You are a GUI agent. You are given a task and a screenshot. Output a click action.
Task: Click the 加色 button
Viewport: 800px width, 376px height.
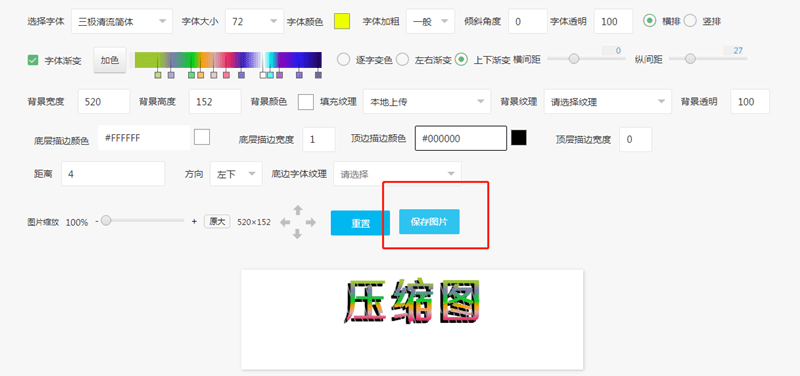point(110,60)
